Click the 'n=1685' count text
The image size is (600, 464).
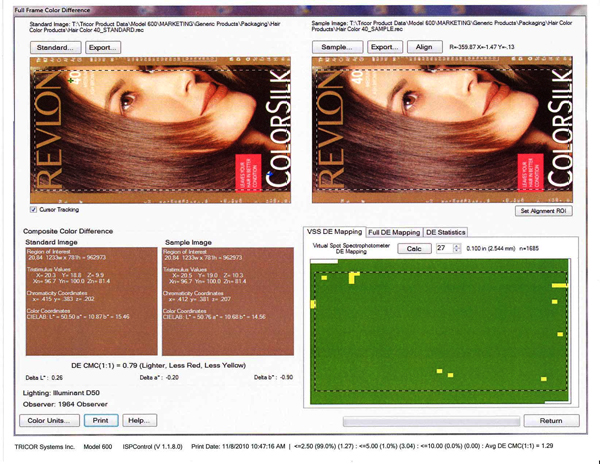[x=529, y=249]
